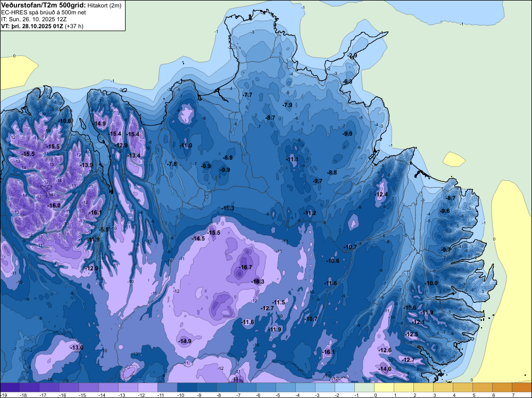Click the 'Hitakort (2m)' label

click(103, 5)
